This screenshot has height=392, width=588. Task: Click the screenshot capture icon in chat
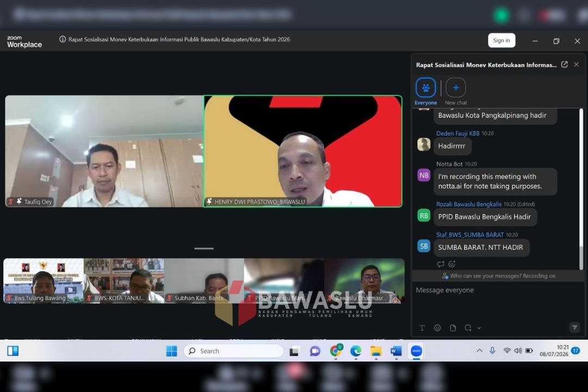468,328
